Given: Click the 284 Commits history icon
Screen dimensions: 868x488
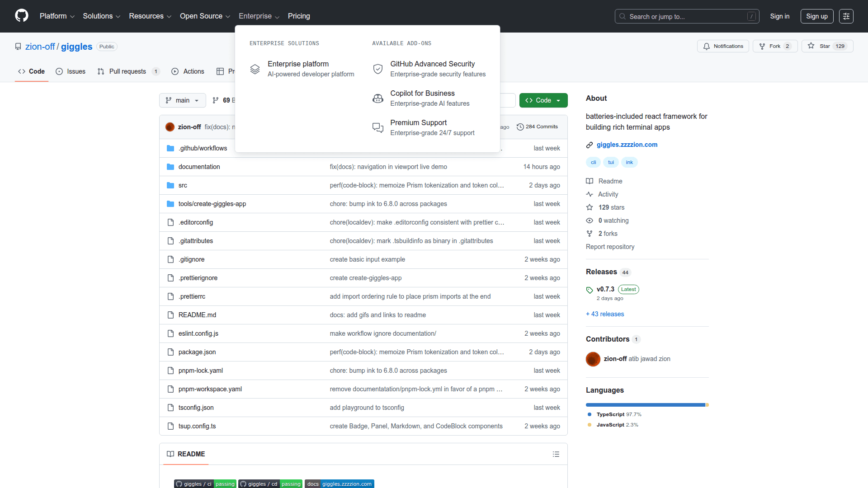Looking at the screenshot, I should click(x=520, y=127).
